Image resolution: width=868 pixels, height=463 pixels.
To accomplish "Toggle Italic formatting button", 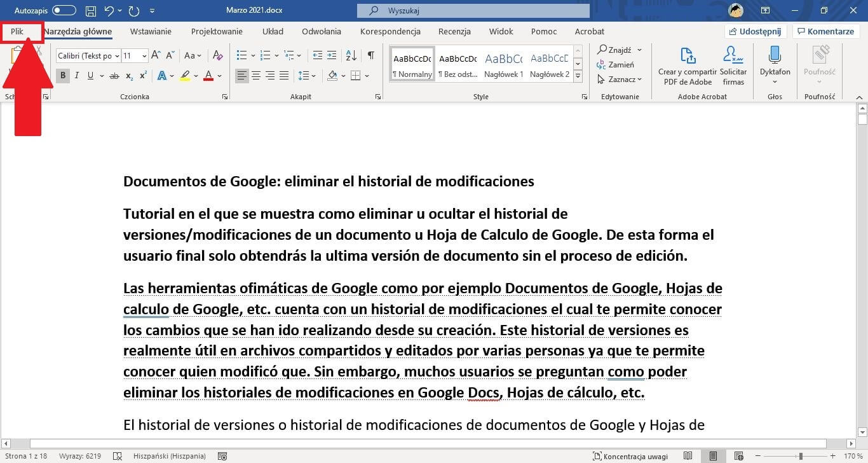I will click(x=77, y=76).
